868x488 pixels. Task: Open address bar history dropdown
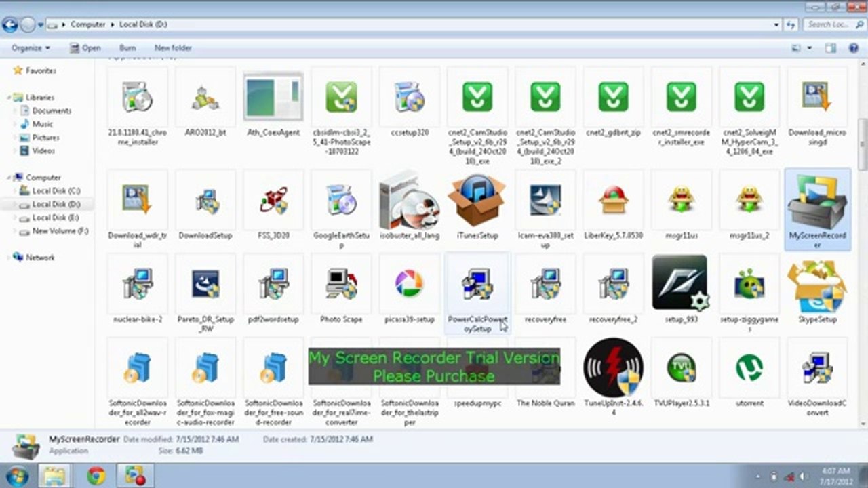(776, 24)
